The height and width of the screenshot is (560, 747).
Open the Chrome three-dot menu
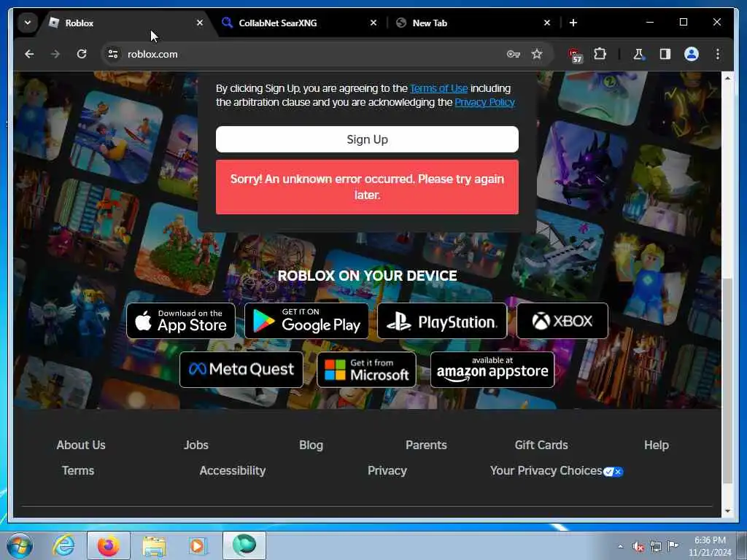718,54
